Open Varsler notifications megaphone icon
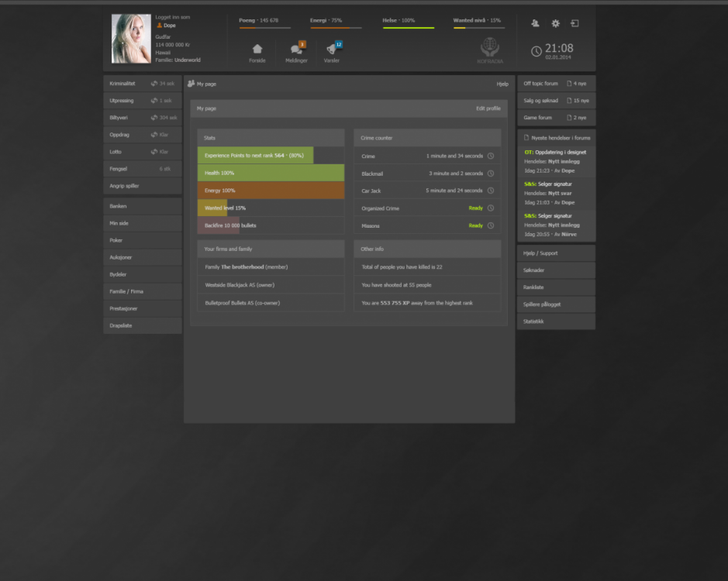The image size is (728, 581). pyautogui.click(x=333, y=49)
